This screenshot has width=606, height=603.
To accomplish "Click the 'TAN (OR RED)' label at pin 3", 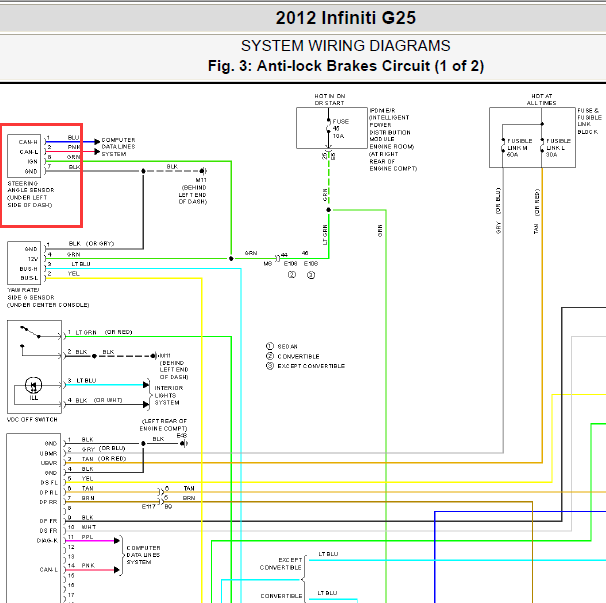I will click(x=104, y=459).
